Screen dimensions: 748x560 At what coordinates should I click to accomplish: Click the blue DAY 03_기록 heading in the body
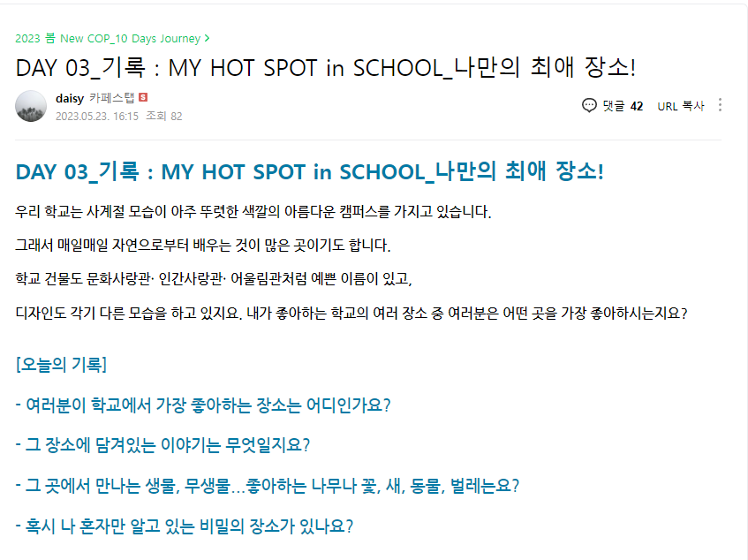pos(310,171)
